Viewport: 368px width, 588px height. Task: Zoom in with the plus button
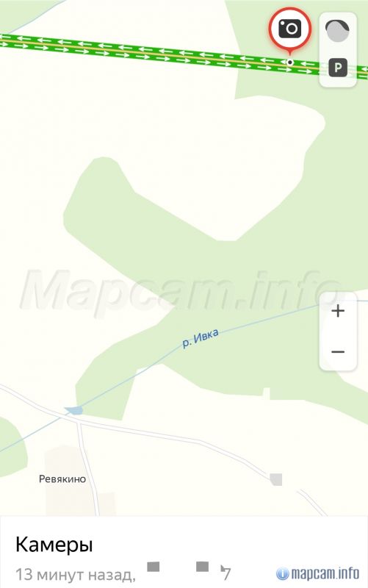[x=338, y=311]
